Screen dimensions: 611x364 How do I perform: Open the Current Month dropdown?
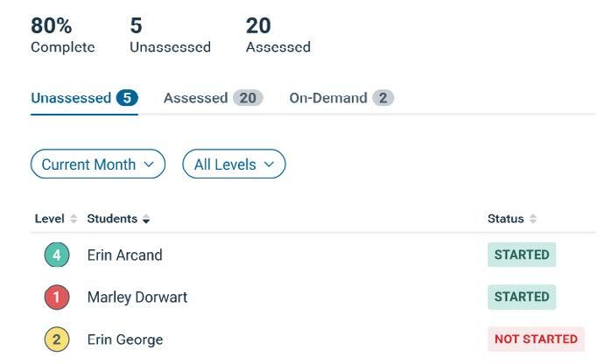[98, 164]
